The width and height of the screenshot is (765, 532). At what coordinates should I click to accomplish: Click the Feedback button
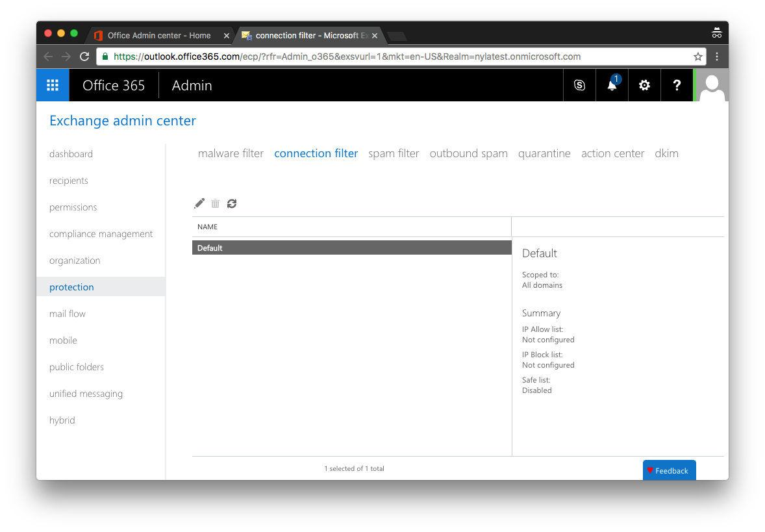pos(669,470)
